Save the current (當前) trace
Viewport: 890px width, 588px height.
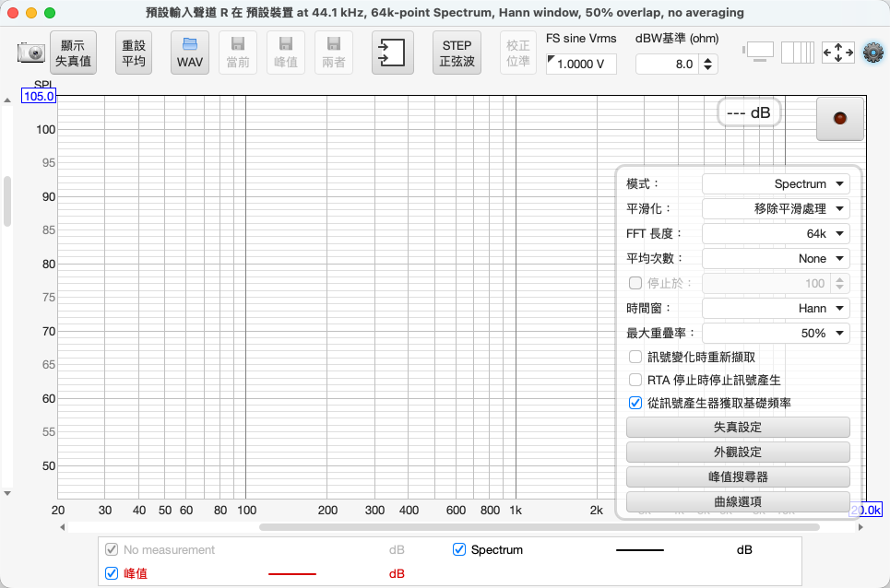(238, 53)
